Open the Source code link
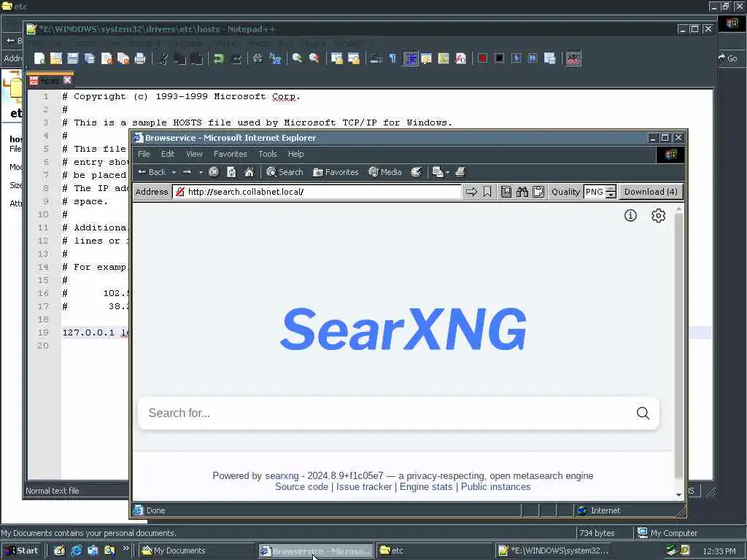 point(301,486)
